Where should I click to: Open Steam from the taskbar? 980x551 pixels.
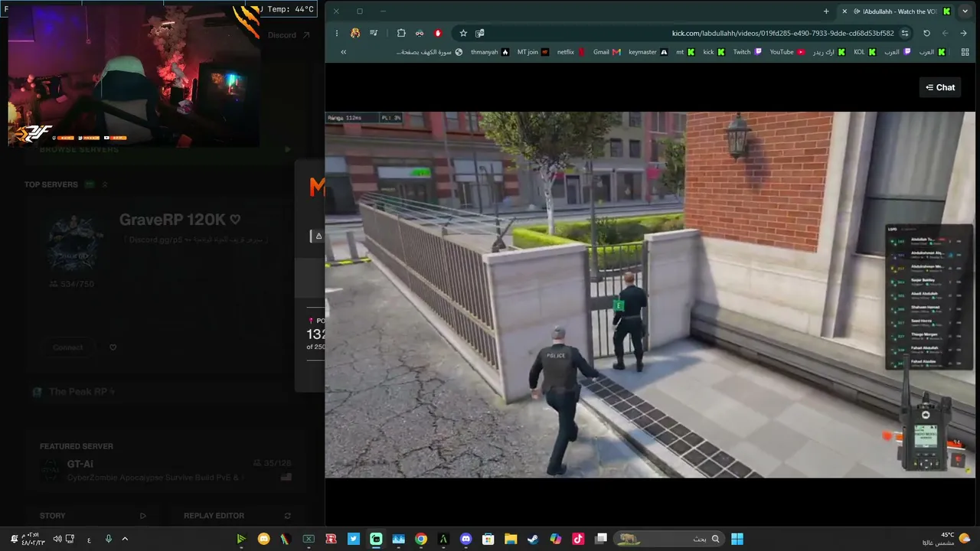533,539
